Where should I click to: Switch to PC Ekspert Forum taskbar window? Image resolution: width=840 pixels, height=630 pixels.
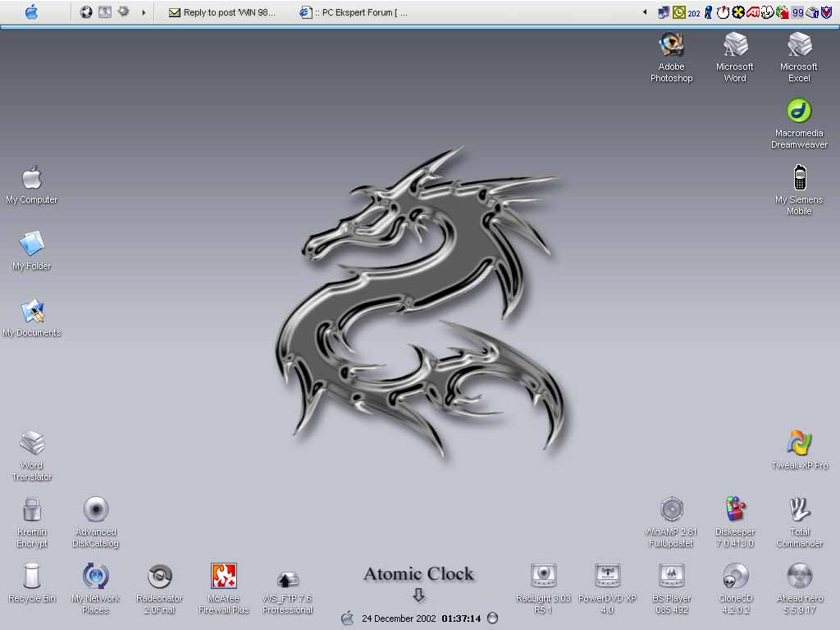[x=354, y=12]
